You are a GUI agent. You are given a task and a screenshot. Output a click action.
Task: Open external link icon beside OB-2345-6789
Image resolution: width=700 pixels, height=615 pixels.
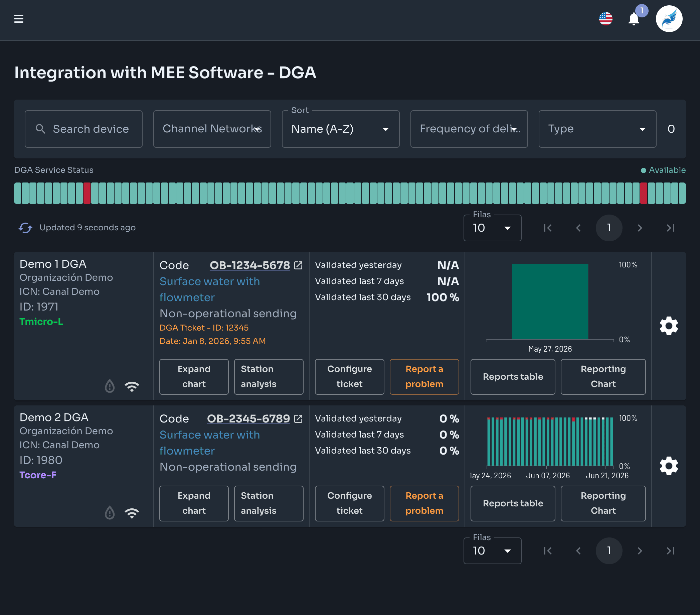298,418
